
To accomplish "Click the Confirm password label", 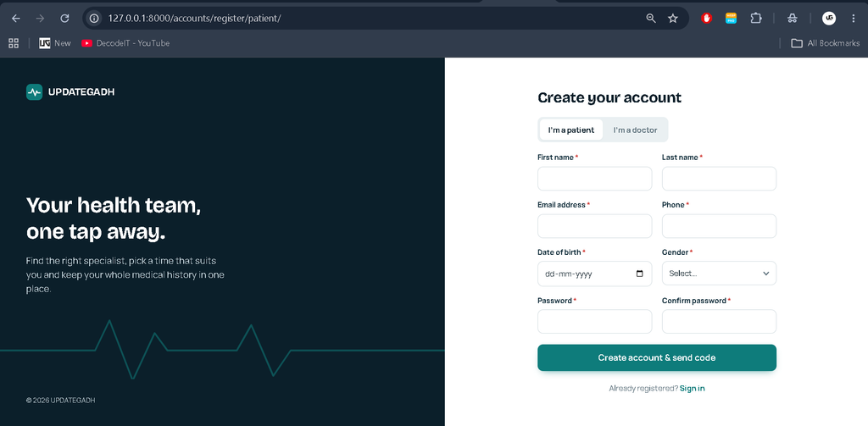I will [694, 301].
